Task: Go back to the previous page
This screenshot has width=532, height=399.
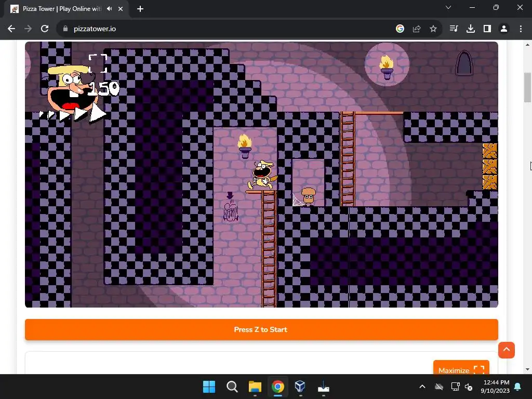Action: [x=11, y=29]
